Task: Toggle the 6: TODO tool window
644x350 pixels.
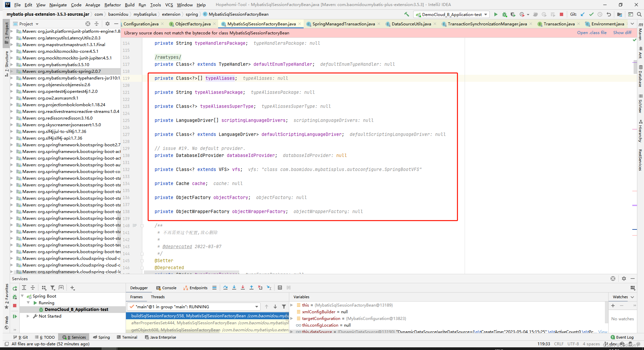Action: (x=45, y=337)
